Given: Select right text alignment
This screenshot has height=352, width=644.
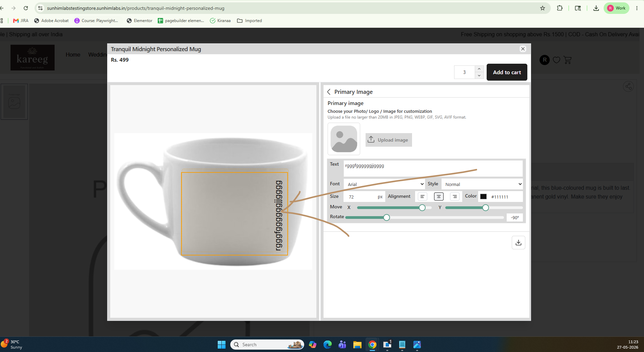Looking at the screenshot, I should 455,196.
